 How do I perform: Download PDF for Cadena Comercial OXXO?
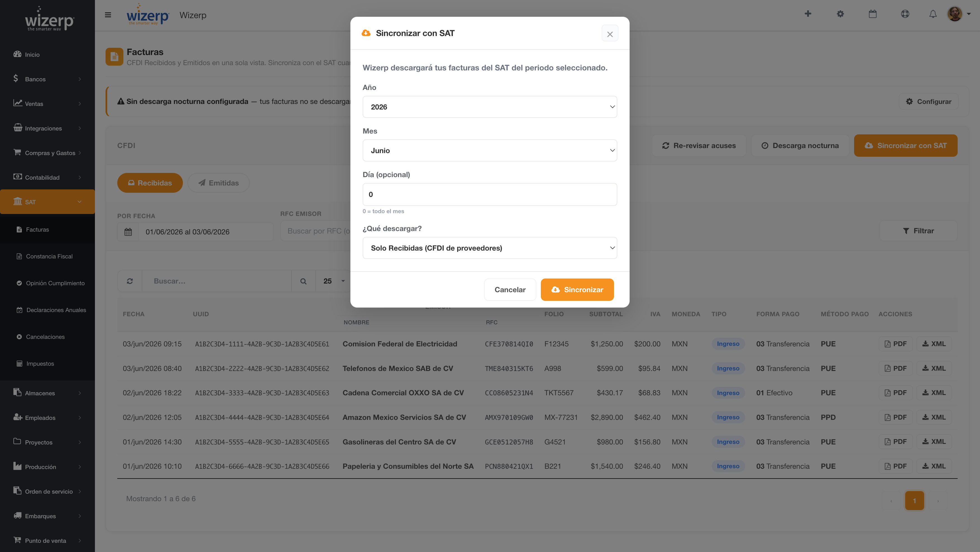896,392
